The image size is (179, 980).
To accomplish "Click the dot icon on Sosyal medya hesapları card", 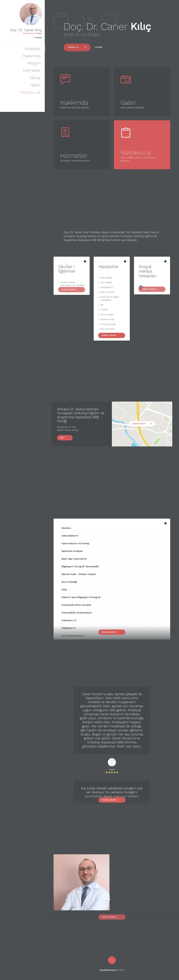I will [165, 261].
